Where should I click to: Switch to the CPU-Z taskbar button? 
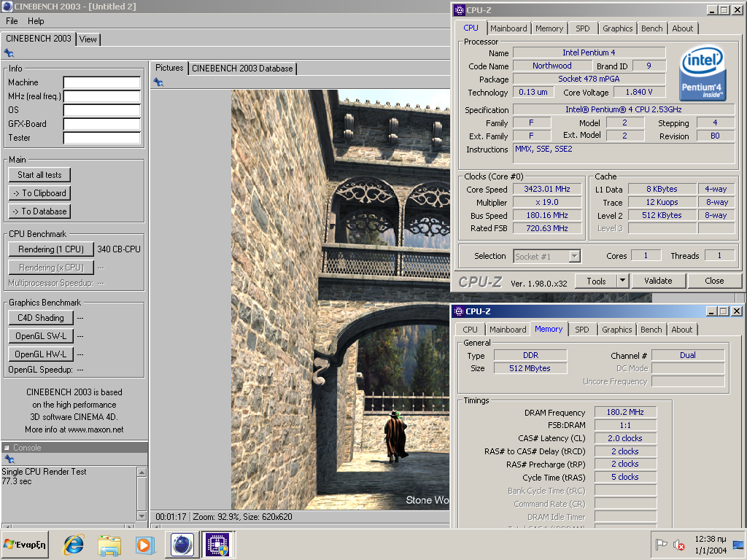217,545
